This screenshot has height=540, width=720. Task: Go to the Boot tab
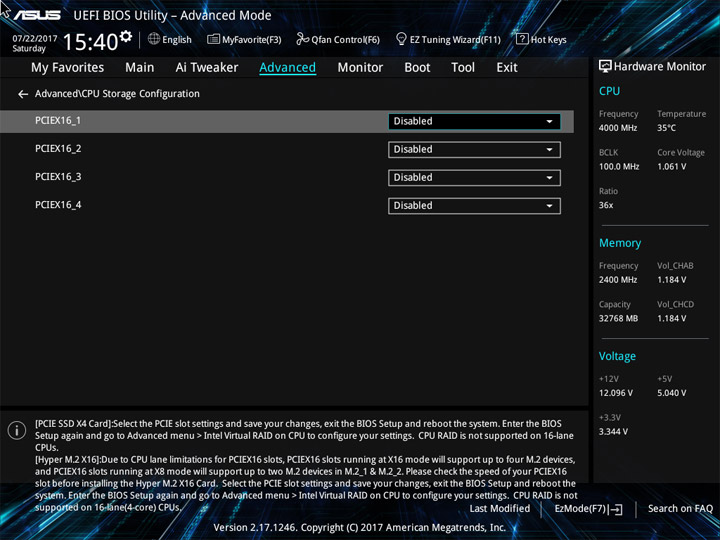point(417,68)
